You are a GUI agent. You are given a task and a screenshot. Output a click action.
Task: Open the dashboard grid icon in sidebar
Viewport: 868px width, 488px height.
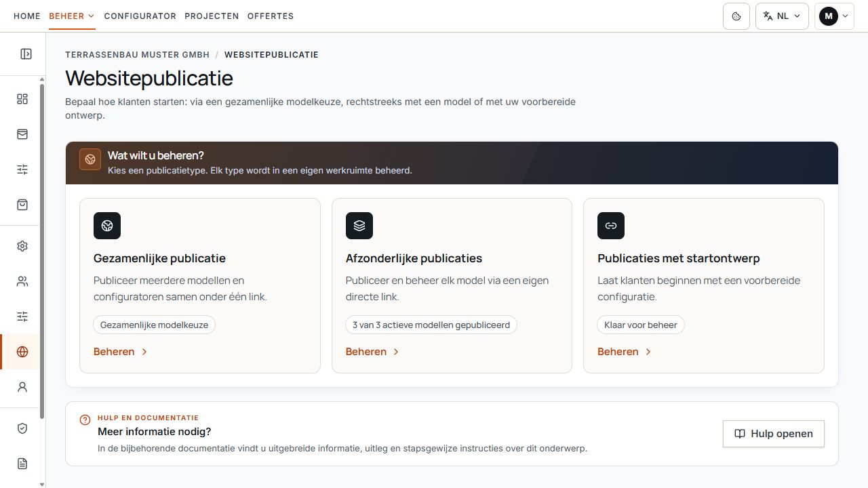click(x=22, y=100)
